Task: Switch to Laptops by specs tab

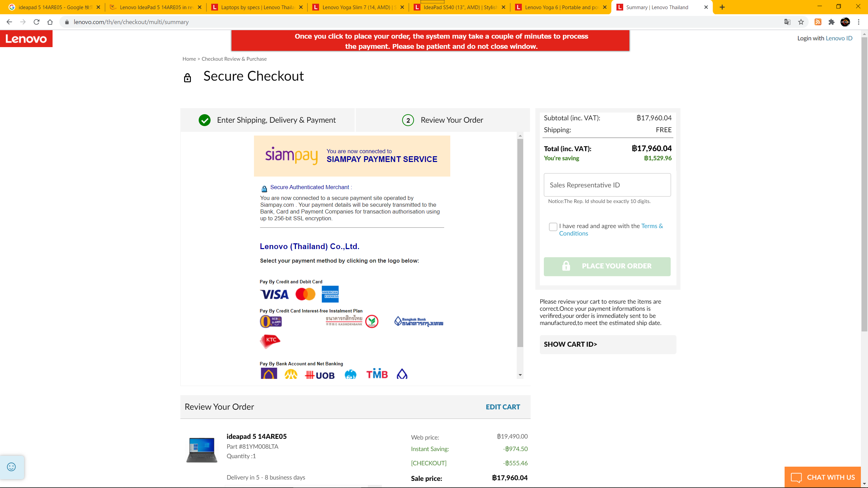Action: pos(257,7)
